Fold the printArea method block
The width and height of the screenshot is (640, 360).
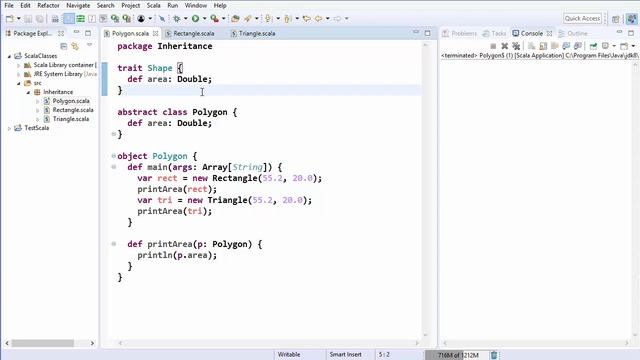click(113, 244)
